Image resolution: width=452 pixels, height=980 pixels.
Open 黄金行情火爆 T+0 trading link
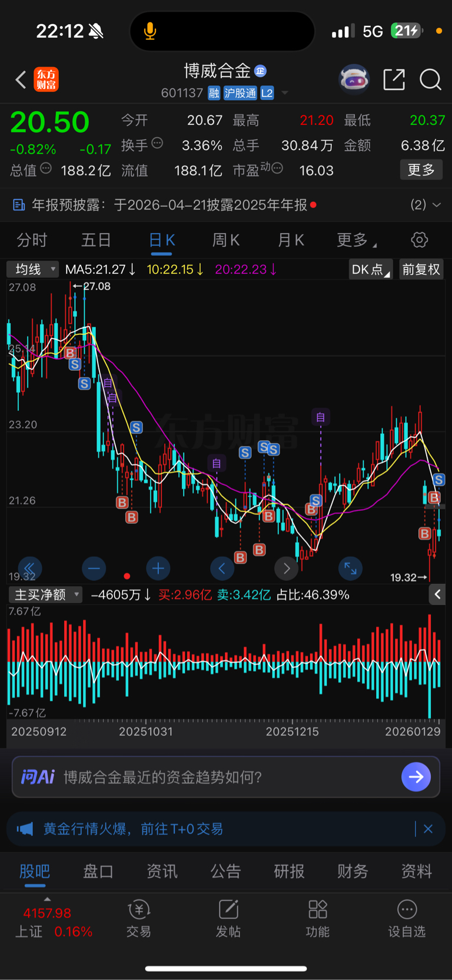click(x=133, y=829)
